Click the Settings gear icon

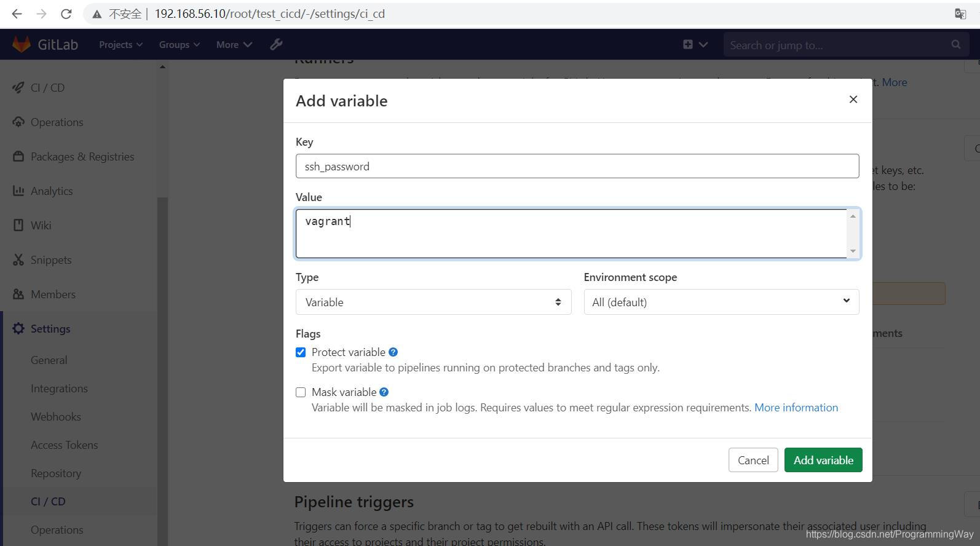coord(18,328)
